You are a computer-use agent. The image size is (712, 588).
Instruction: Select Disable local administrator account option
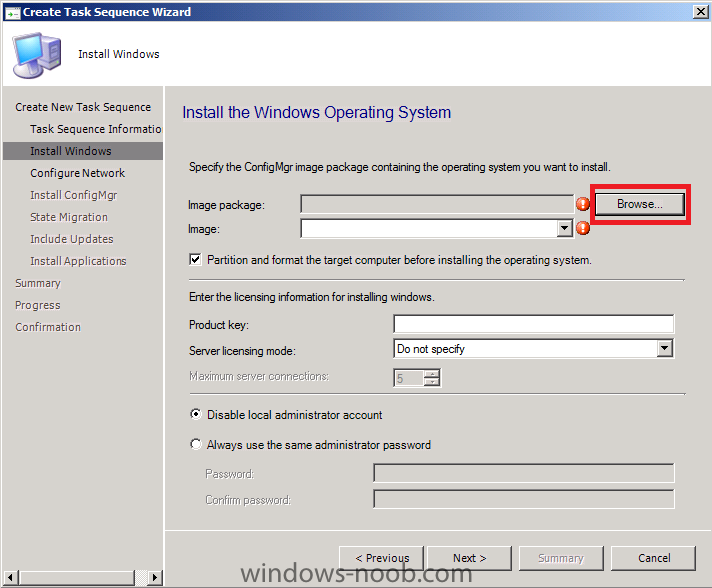pos(196,414)
